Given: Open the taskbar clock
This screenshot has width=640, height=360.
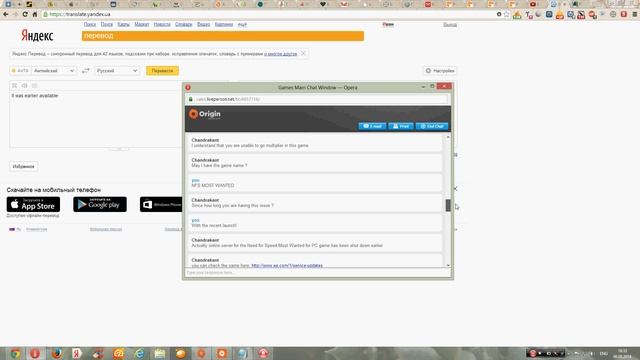Looking at the screenshot, I should 623,353.
